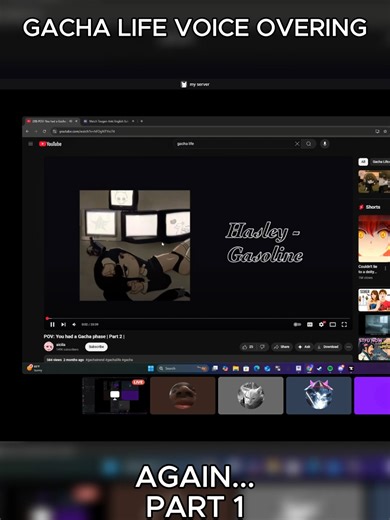Pause the video with the pause button

[52, 324]
